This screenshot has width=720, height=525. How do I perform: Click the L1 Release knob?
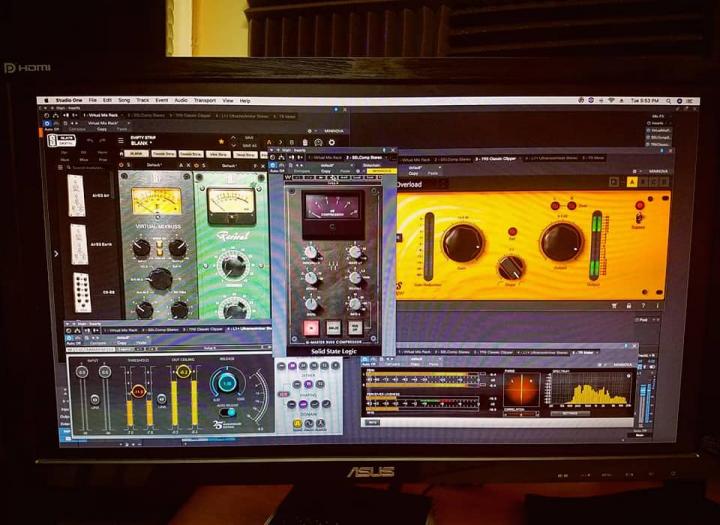[x=226, y=382]
